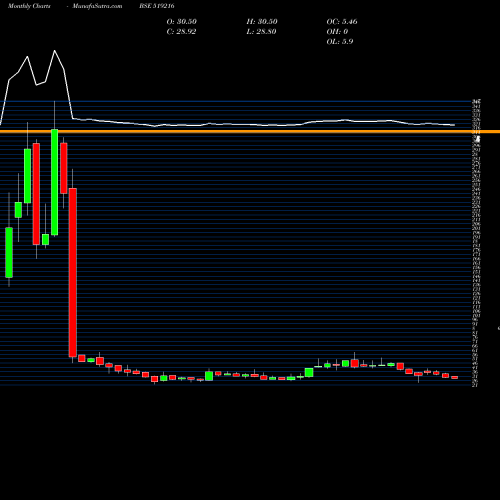Viewport: 500px width, 500px height.
Task: Click the open value 'O: 30.50'
Action: pos(182,21)
